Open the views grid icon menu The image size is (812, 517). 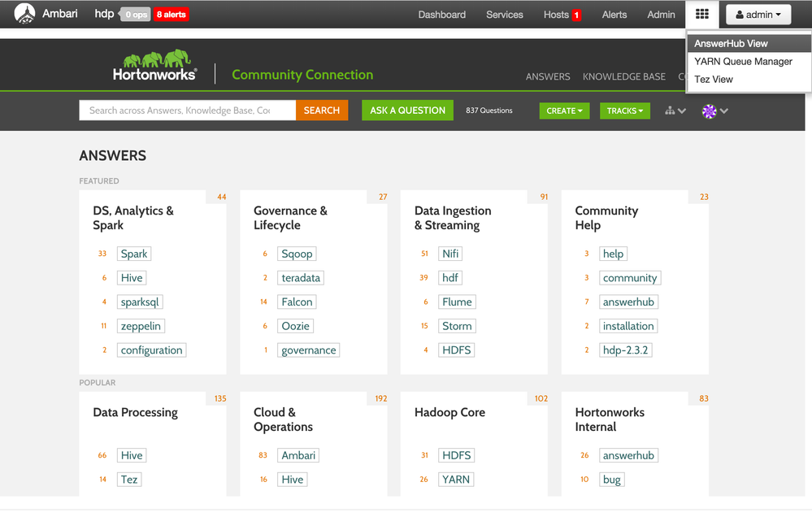pos(702,15)
